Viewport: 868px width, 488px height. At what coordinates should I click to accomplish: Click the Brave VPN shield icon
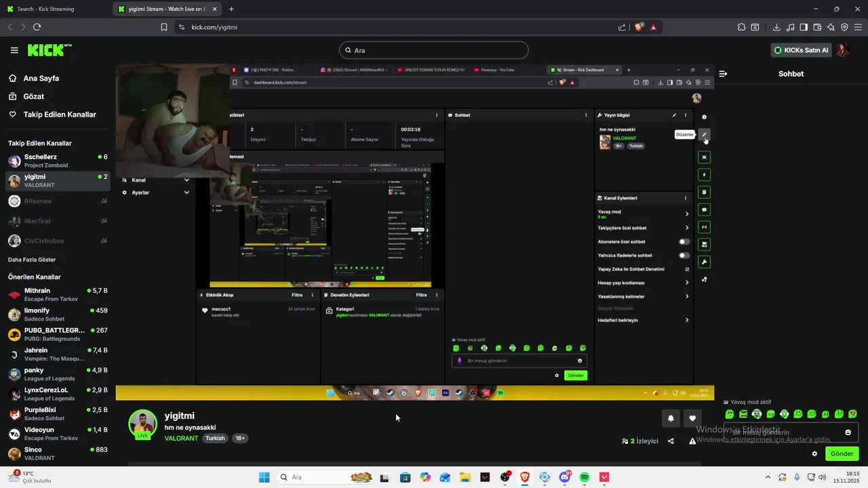click(x=844, y=27)
